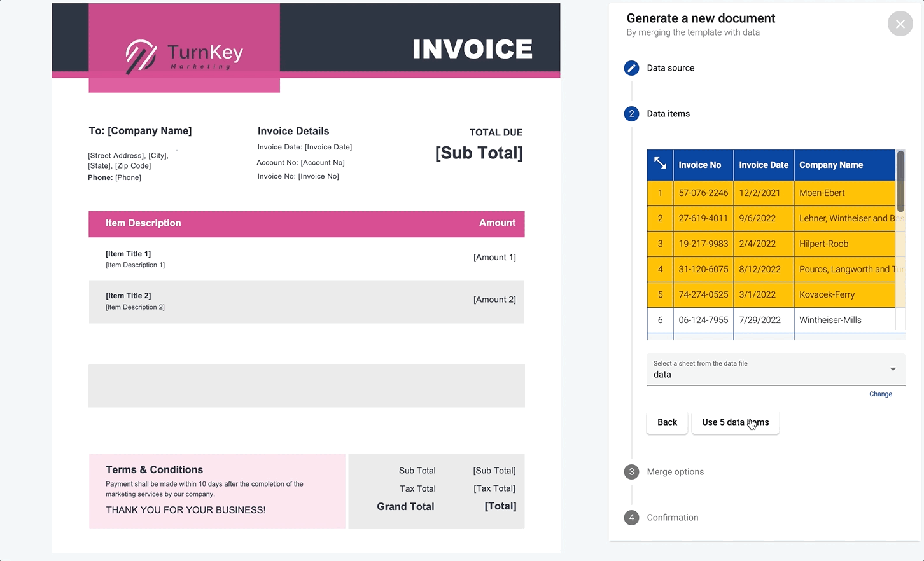This screenshot has height=561, width=924.
Task: Open the Merge options step label
Action: click(x=675, y=472)
